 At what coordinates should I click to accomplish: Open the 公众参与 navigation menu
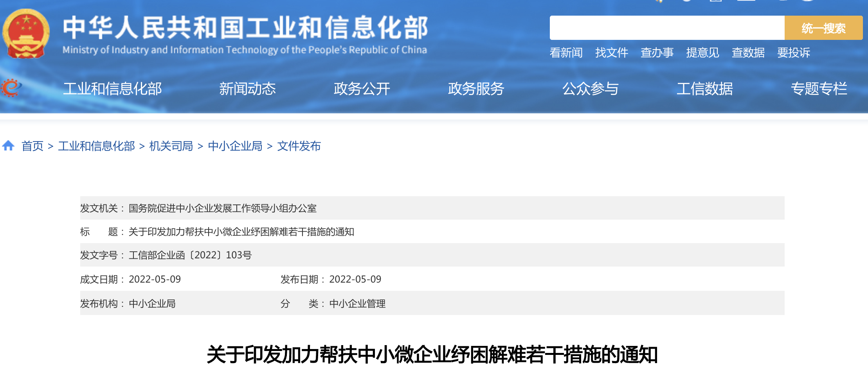click(591, 89)
